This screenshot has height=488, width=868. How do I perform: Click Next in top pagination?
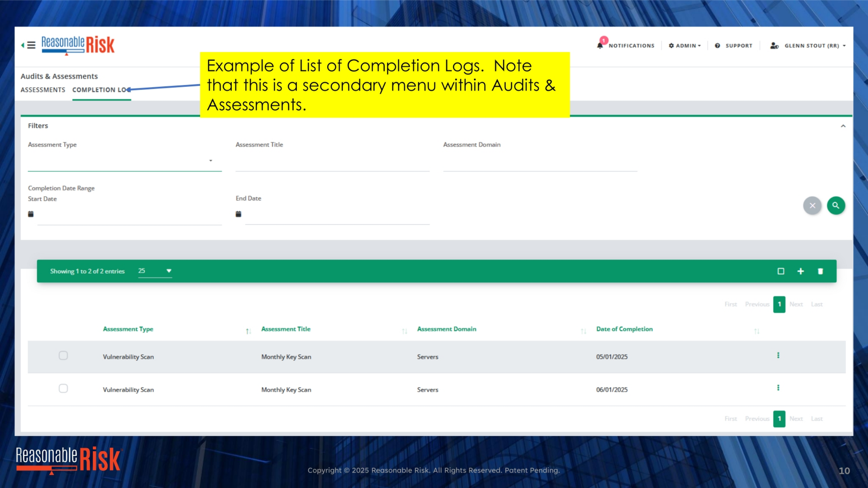pyautogui.click(x=796, y=304)
